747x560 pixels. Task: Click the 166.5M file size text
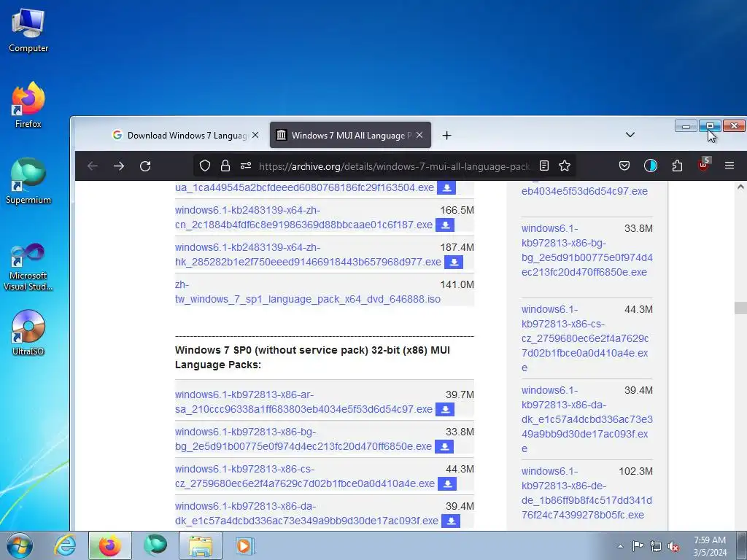coord(457,210)
